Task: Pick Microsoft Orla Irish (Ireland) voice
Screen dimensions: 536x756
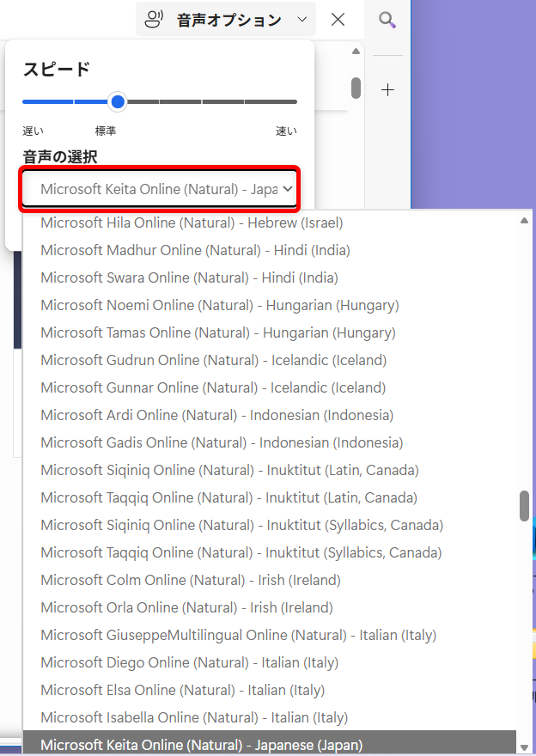Action: (x=269, y=607)
